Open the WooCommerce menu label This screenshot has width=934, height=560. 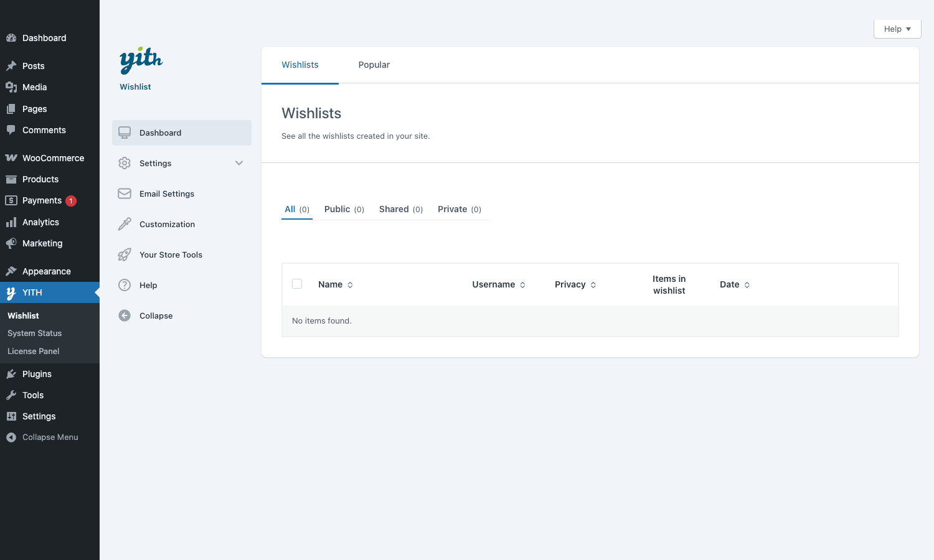pyautogui.click(x=54, y=158)
